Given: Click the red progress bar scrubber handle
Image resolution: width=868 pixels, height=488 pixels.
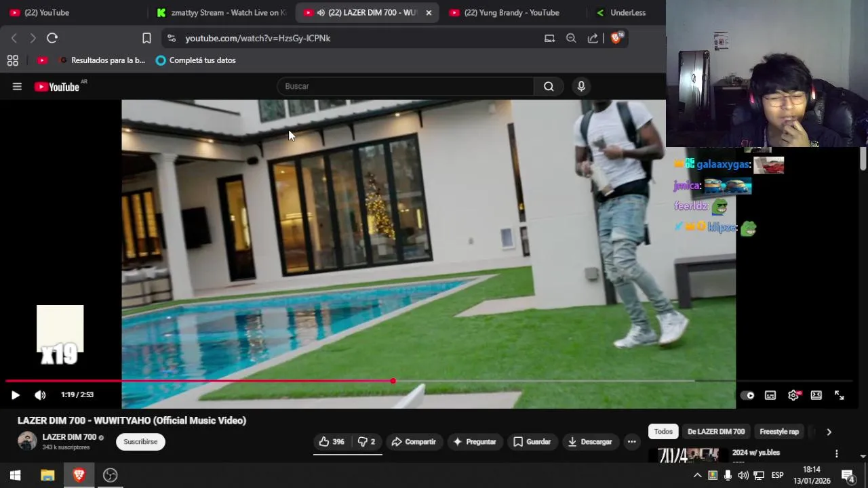Looking at the screenshot, I should click(393, 381).
